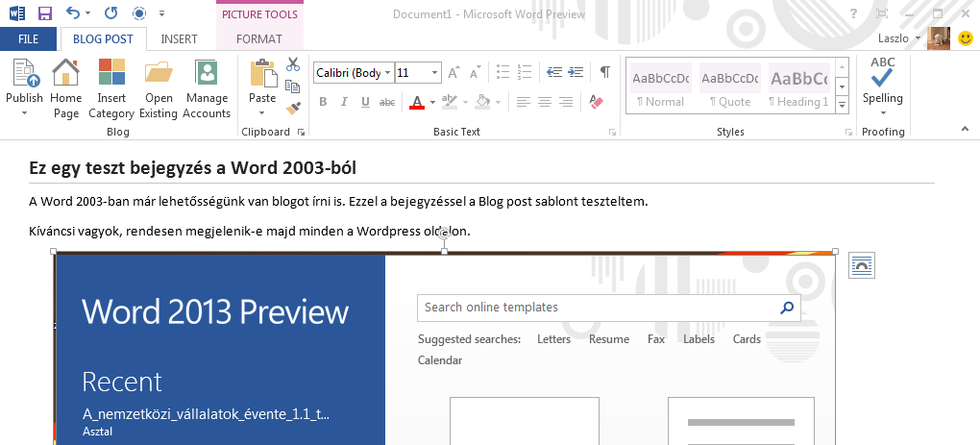This screenshot has width=980, height=445.
Task: Open Full Screen mode / ribbon display options
Action: point(882,13)
